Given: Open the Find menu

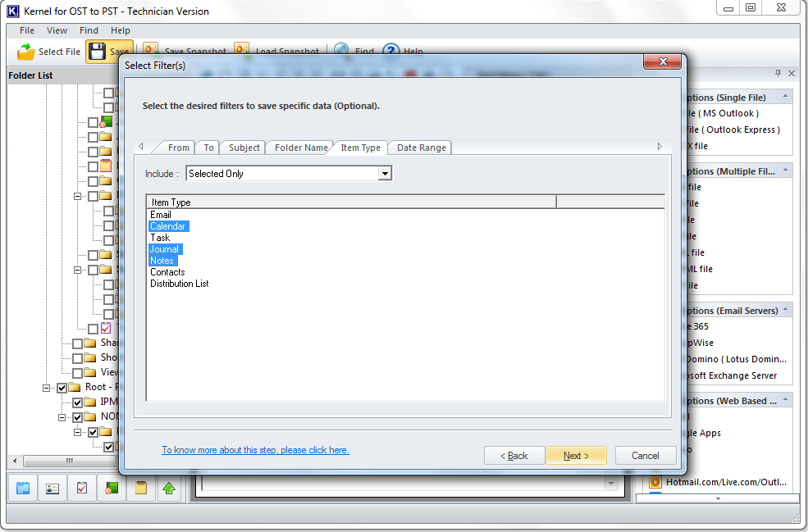Looking at the screenshot, I should (x=89, y=30).
